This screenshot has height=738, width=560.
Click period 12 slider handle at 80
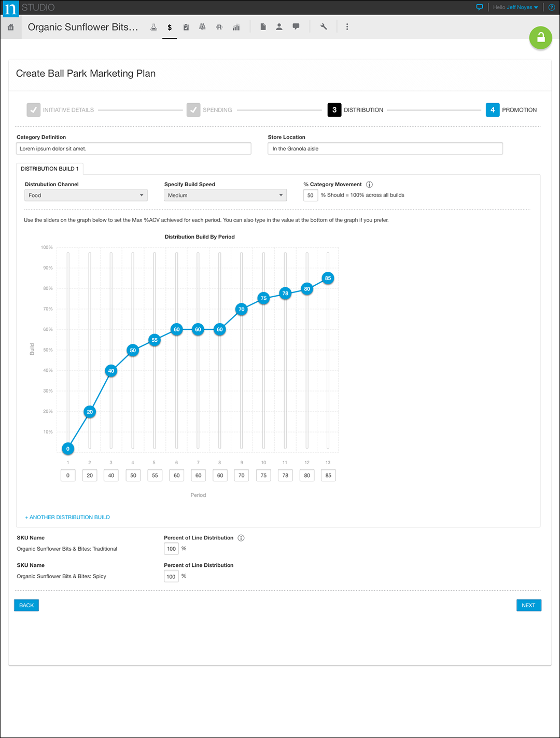point(307,289)
